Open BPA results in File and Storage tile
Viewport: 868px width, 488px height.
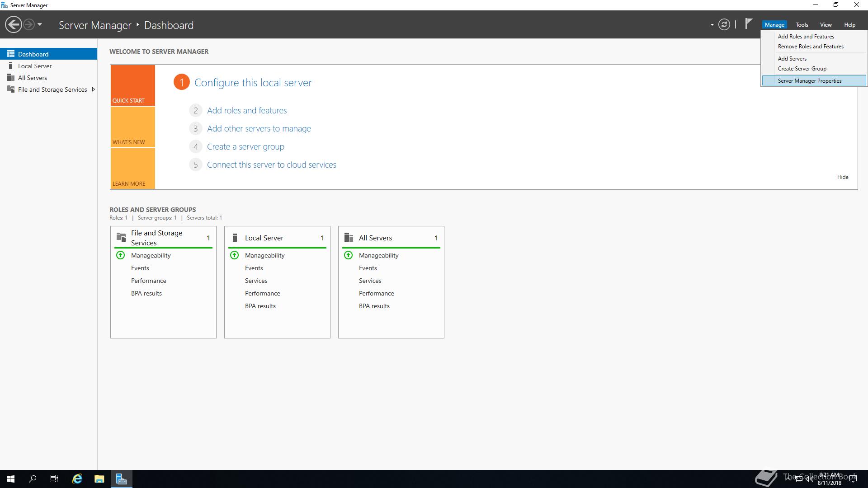click(146, 293)
